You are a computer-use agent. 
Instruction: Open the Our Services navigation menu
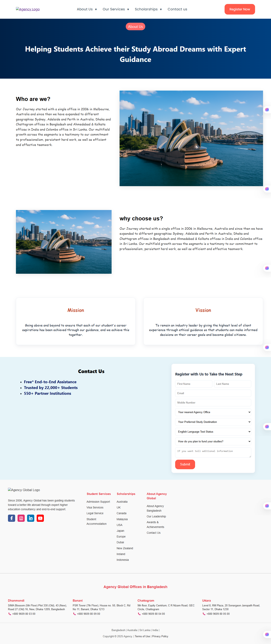coord(116,9)
